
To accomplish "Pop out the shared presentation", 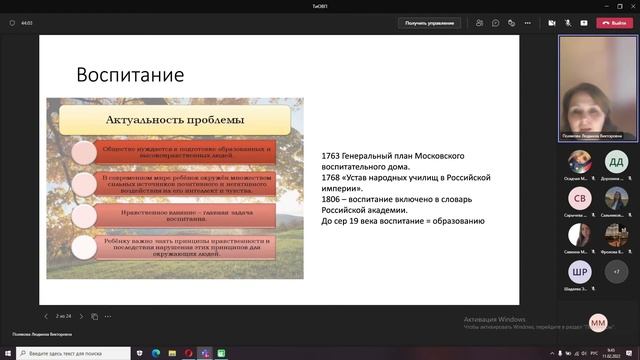I will point(94,316).
